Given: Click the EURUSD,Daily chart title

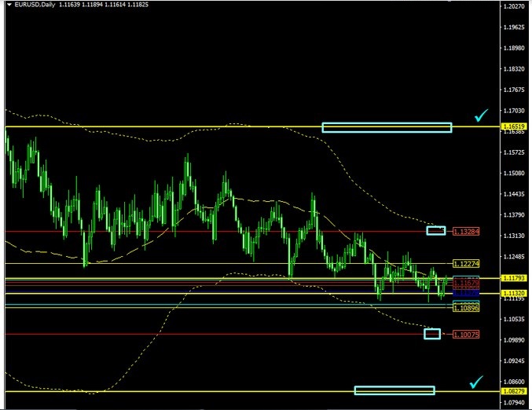Looking at the screenshot, I should coord(35,5).
